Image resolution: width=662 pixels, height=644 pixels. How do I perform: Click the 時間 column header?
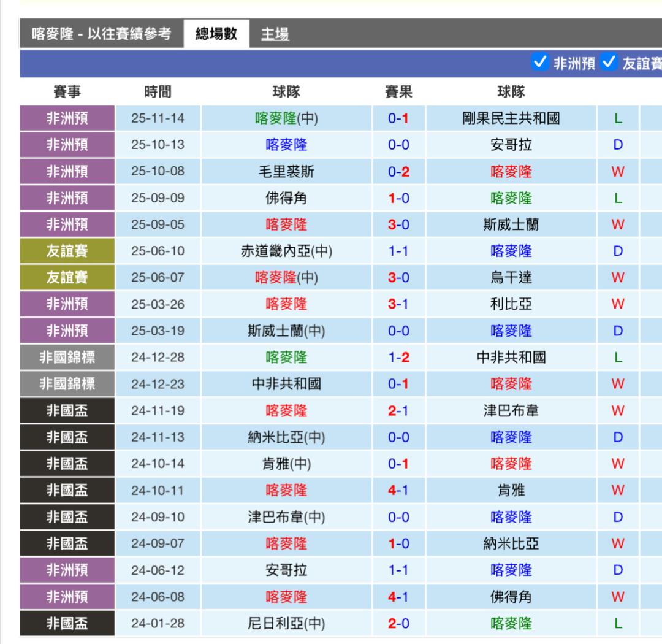click(x=158, y=92)
